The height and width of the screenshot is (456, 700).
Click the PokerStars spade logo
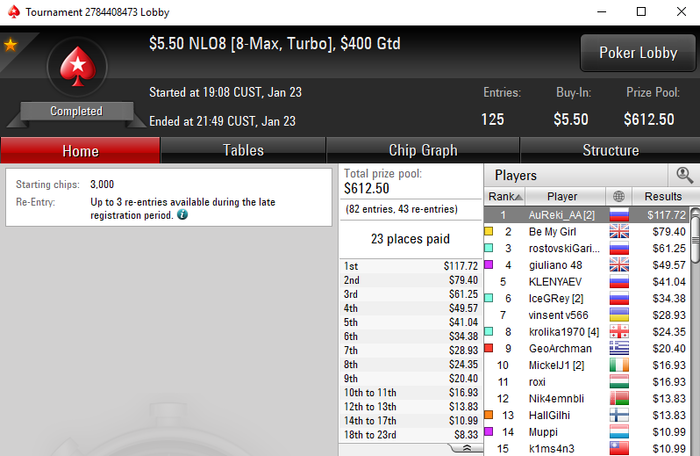click(78, 67)
